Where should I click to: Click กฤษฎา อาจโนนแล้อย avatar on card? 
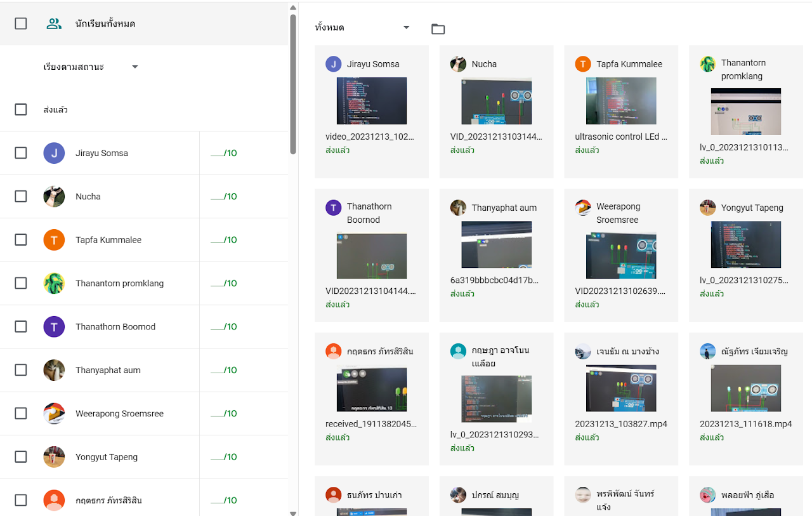point(458,352)
